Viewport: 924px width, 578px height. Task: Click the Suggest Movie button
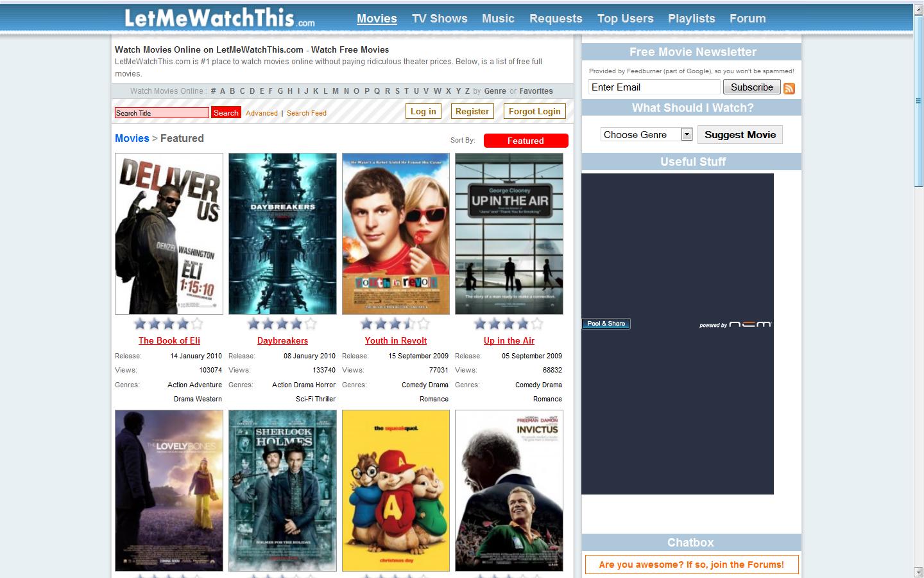click(740, 134)
